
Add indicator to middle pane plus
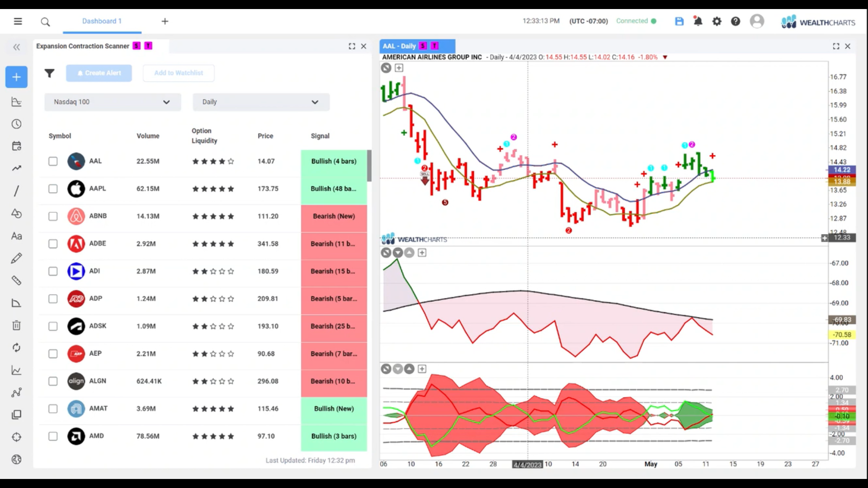(x=422, y=253)
